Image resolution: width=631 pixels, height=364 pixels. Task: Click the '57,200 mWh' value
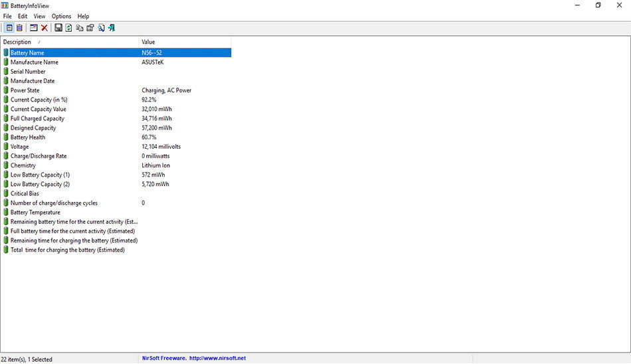(x=157, y=128)
